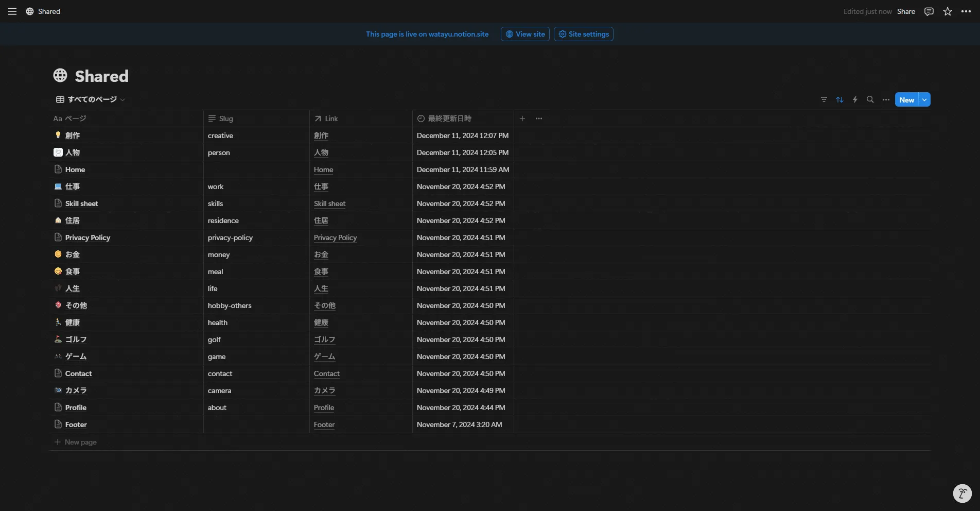This screenshot has height=511, width=980.
Task: Open the Contact link in Link column
Action: pos(326,373)
